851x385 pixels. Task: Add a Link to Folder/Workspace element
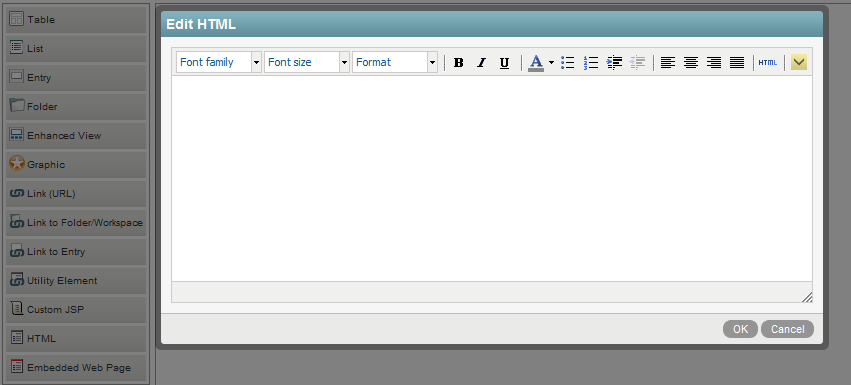coord(76,223)
